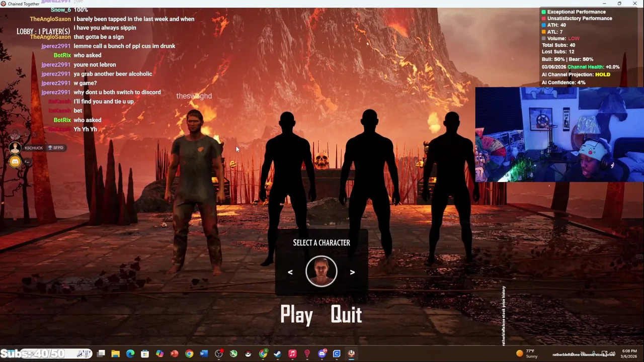Click the theswaghd player name tag
This screenshot has width=644, height=362.
pyautogui.click(x=194, y=96)
